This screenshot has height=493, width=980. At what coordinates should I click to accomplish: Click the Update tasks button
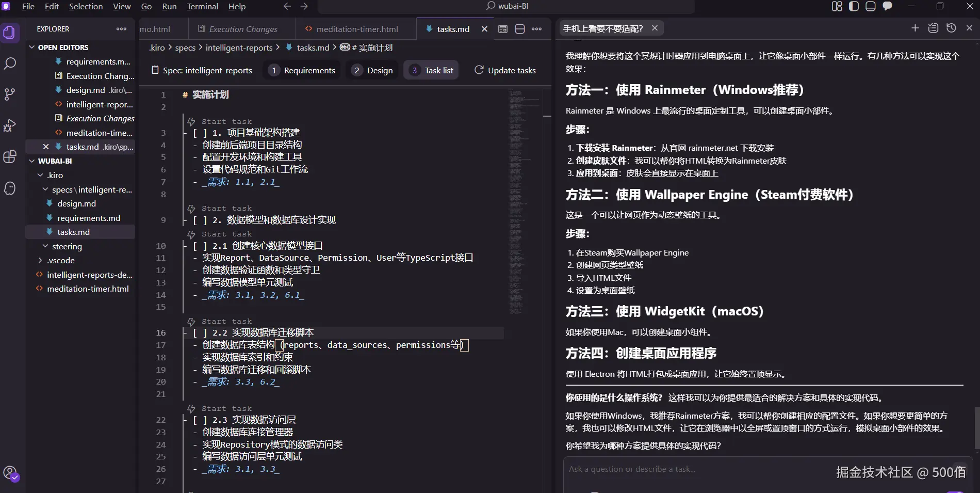pos(505,70)
